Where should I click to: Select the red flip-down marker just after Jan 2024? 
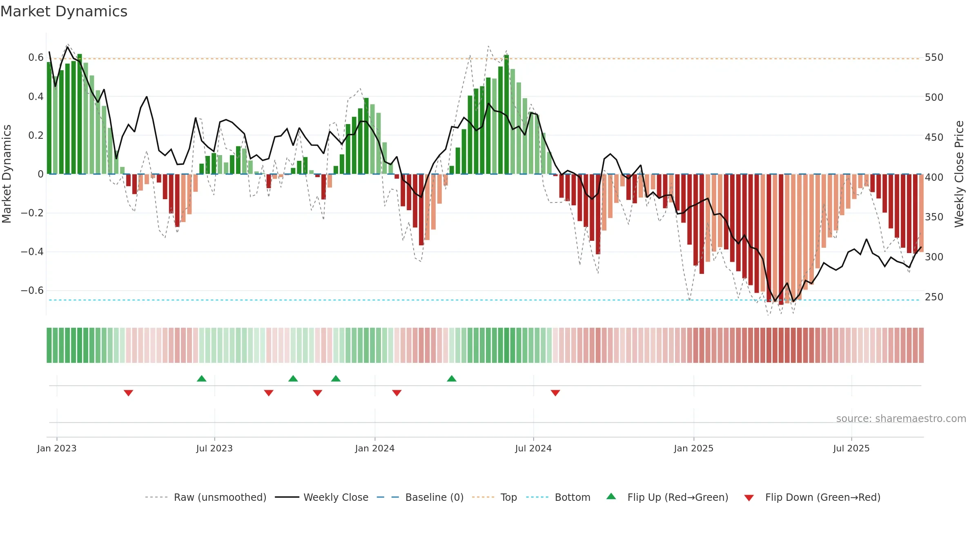397,393
